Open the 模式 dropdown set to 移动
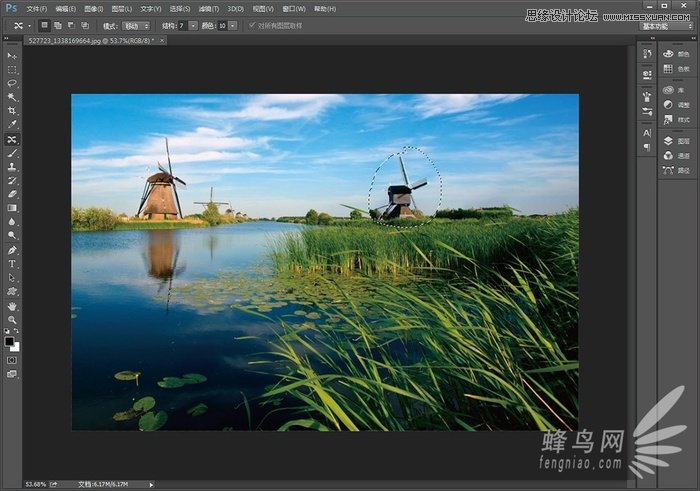 coord(136,26)
